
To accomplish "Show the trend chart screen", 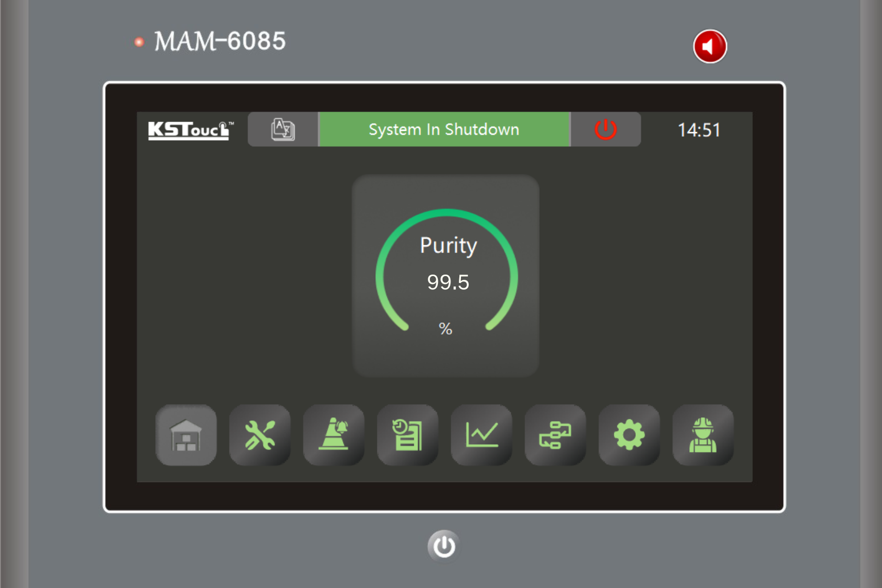I will [x=481, y=435].
